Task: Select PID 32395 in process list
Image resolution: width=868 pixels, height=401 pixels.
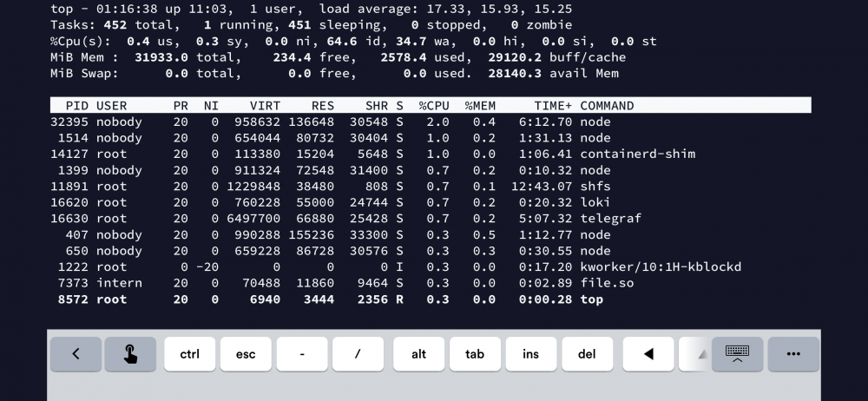Action: click(x=69, y=122)
